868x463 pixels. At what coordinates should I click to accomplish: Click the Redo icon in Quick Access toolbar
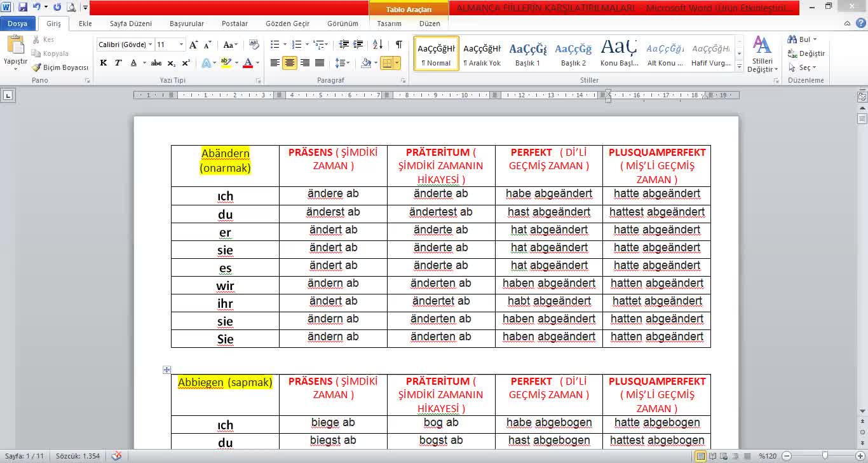tap(57, 7)
